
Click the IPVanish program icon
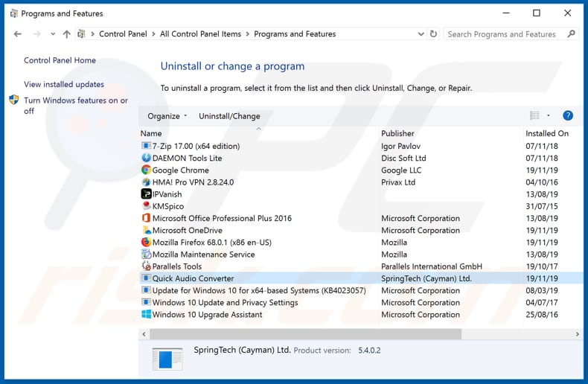[x=146, y=194]
